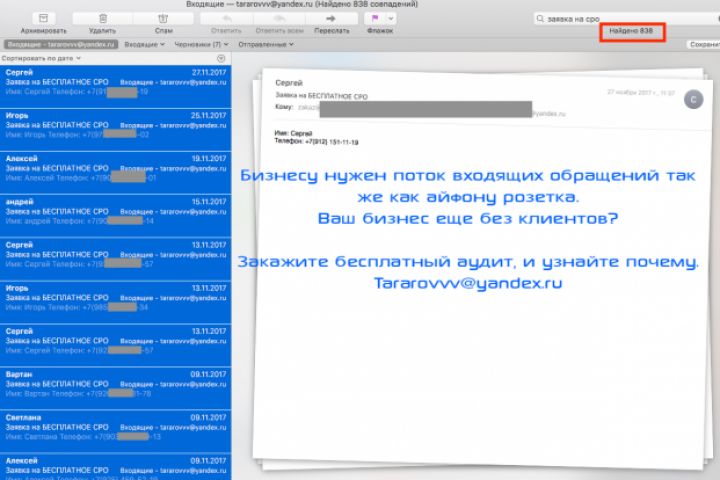Click the sender avatar circle 'C'
This screenshot has width=720, height=480.
pos(693,99)
